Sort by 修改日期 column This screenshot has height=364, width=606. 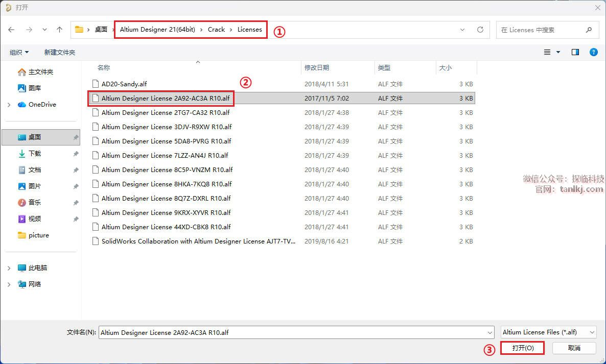[316, 67]
